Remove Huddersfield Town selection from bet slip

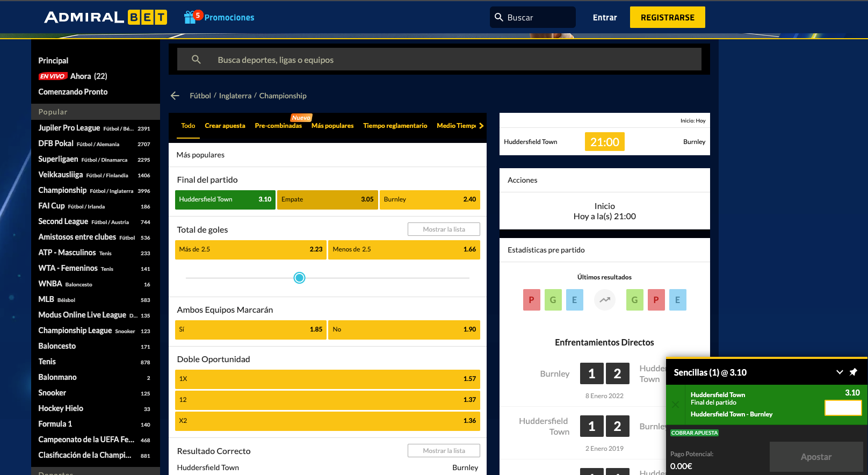coord(675,405)
